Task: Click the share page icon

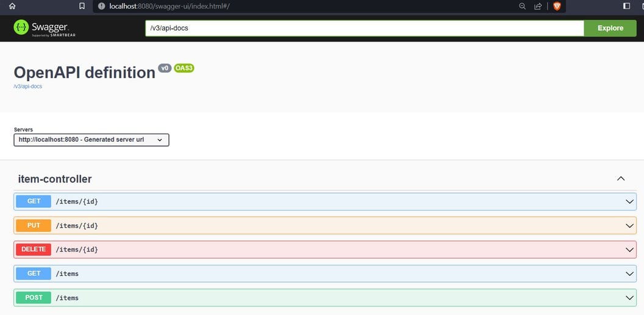Action: pyautogui.click(x=538, y=6)
